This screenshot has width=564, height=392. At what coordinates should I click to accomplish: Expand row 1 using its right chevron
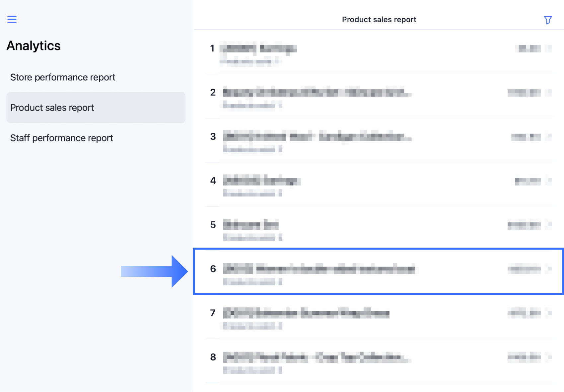tap(549, 49)
